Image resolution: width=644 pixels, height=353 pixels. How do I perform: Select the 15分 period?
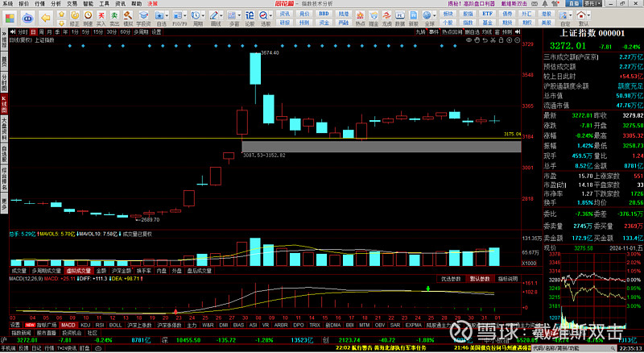pyautogui.click(x=98, y=31)
